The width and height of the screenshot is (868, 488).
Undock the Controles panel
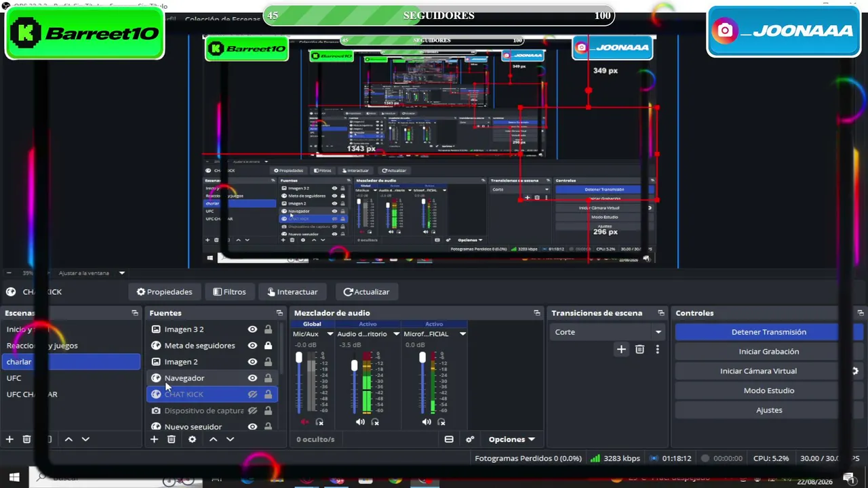[x=860, y=313]
